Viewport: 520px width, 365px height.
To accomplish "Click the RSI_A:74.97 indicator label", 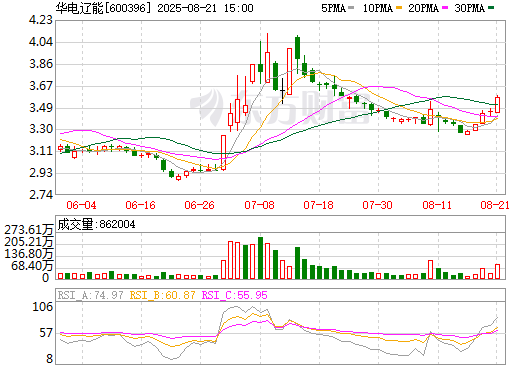I will 91,295.
